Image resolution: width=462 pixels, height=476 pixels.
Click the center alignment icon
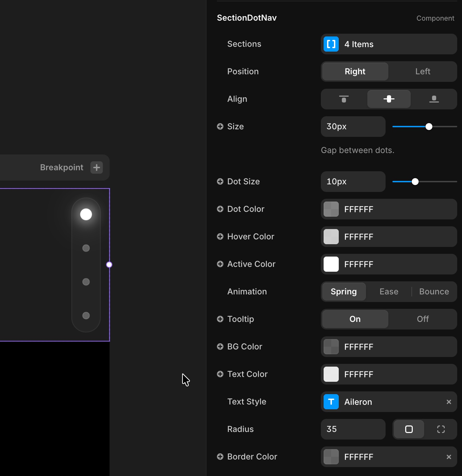[x=389, y=99]
